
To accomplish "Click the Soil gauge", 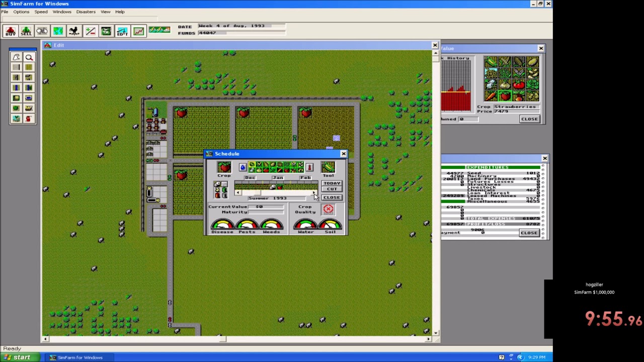I will tap(330, 224).
